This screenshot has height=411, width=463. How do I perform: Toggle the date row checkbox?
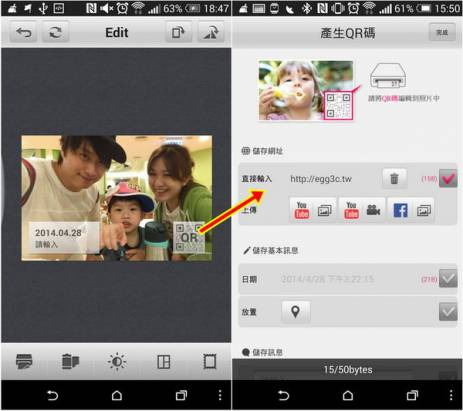448,278
